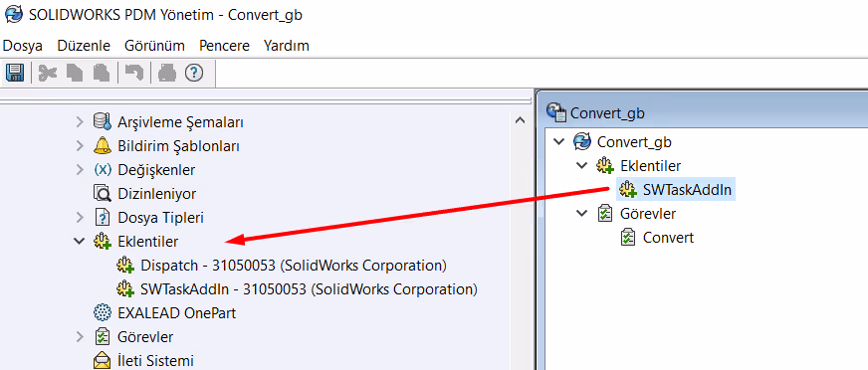Image resolution: width=868 pixels, height=370 pixels.
Task: Select Convert_gb root label in right window
Action: click(634, 141)
